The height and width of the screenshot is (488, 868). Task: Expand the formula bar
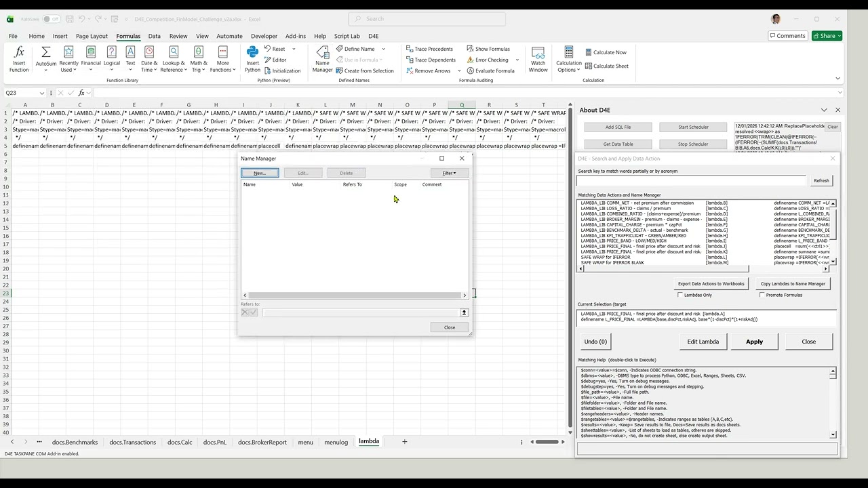click(841, 93)
